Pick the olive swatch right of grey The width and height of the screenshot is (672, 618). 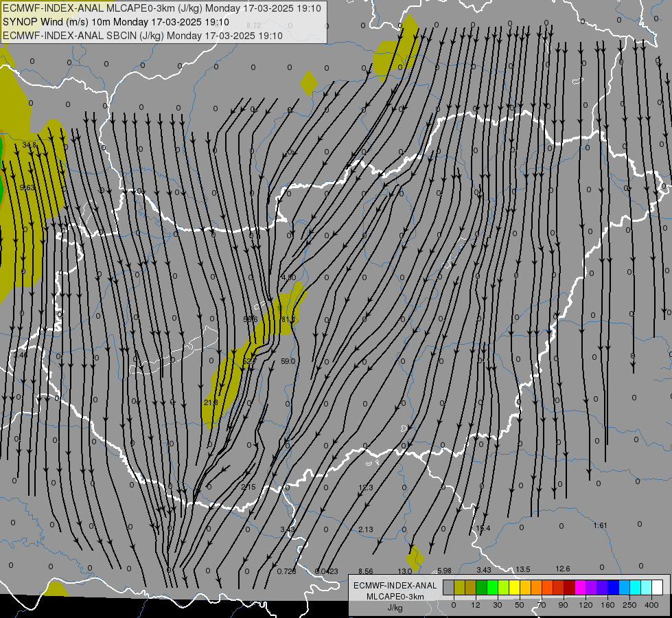(x=459, y=588)
